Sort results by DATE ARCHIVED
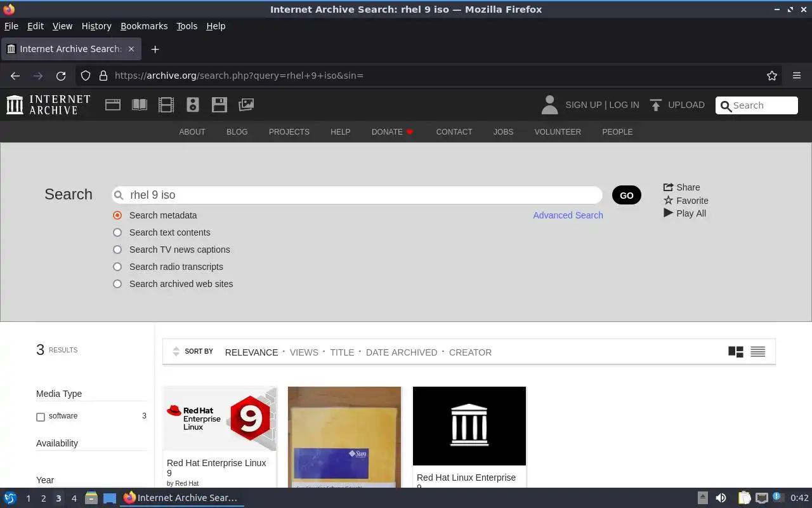This screenshot has height=508, width=812. coord(402,352)
